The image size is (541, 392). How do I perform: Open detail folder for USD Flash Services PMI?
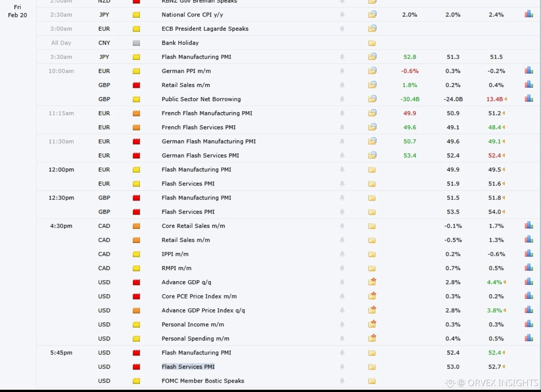tap(372, 367)
